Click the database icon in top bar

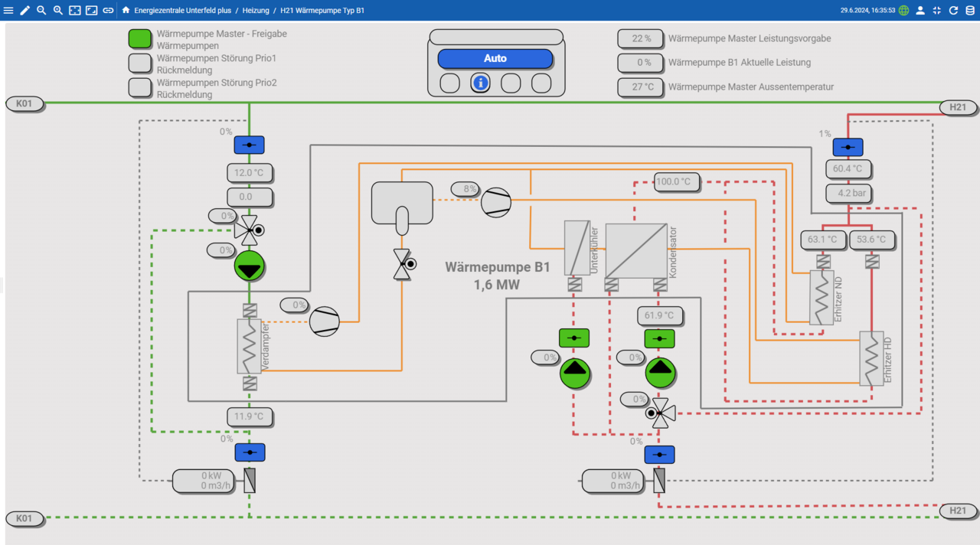[x=970, y=11]
